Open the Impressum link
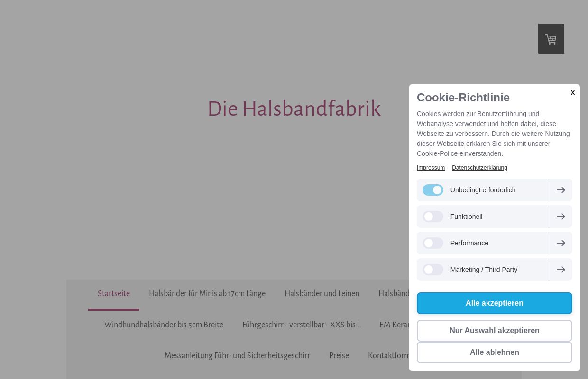The image size is (588, 379). [x=431, y=168]
